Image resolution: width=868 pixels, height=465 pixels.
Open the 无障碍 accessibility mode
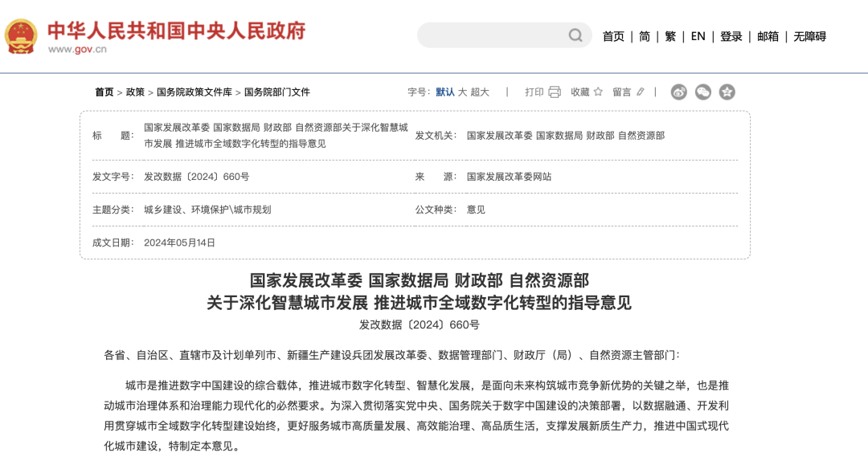(810, 36)
